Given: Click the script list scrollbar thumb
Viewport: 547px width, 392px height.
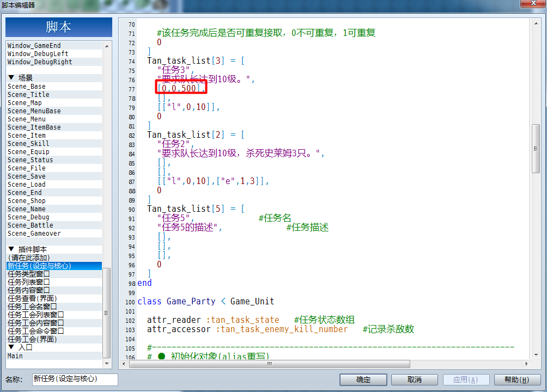Looking at the screenshot, I should [107, 313].
